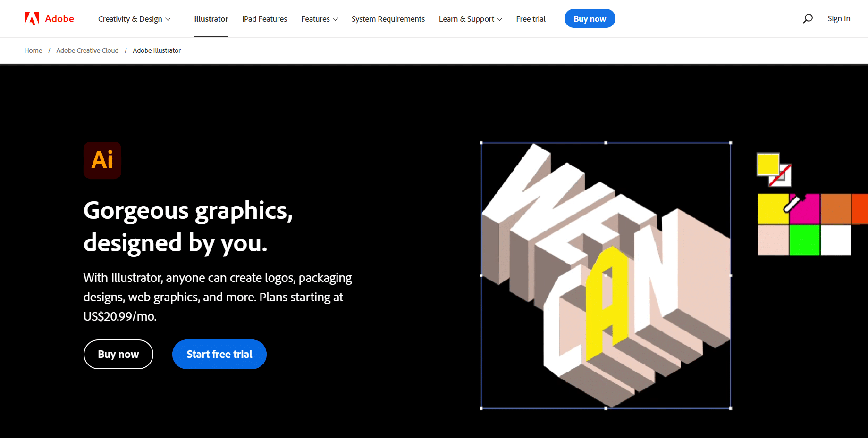The height and width of the screenshot is (438, 868).
Task: Open the search with the magnifier icon
Action: [808, 18]
